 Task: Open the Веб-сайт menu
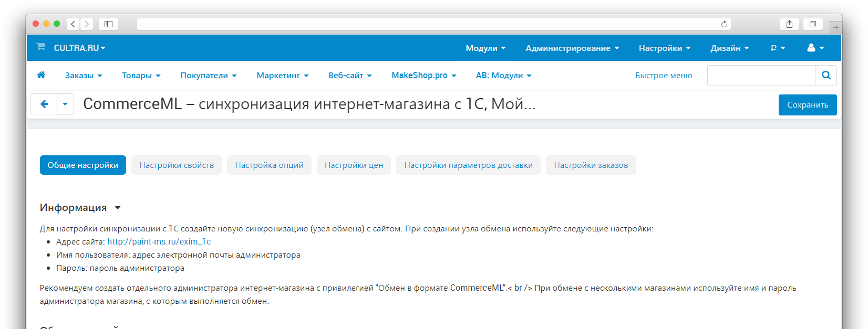click(350, 76)
